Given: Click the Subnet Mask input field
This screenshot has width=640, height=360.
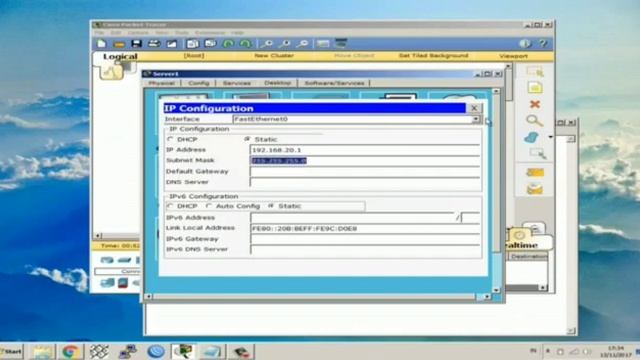Looking at the screenshot, I should [365, 161].
